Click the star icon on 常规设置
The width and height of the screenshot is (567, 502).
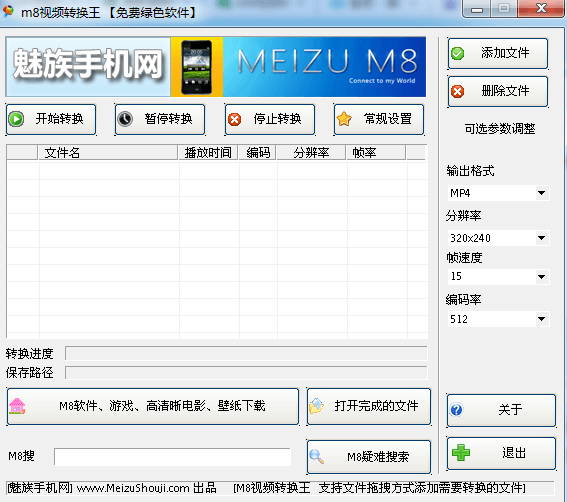344,119
